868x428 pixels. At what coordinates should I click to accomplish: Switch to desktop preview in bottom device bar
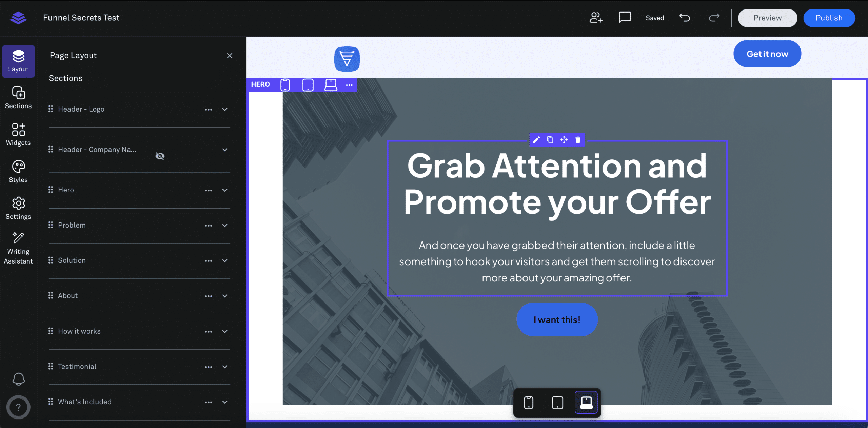[586, 403]
